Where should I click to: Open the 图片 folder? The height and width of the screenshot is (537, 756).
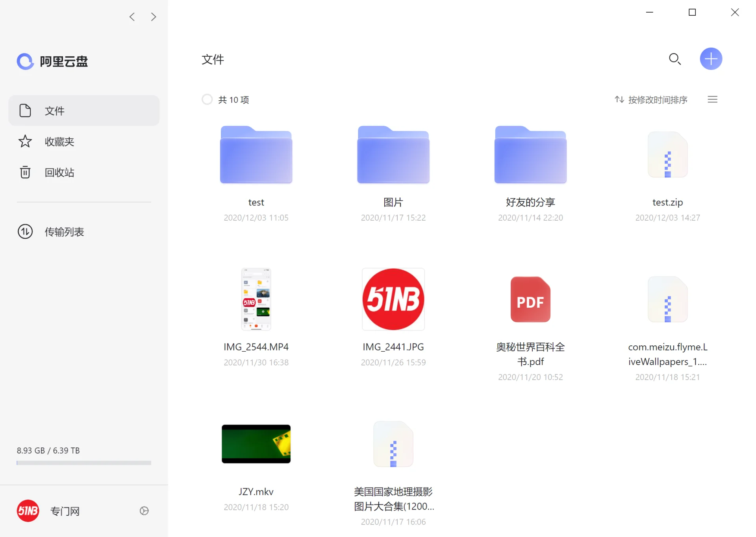pos(393,155)
